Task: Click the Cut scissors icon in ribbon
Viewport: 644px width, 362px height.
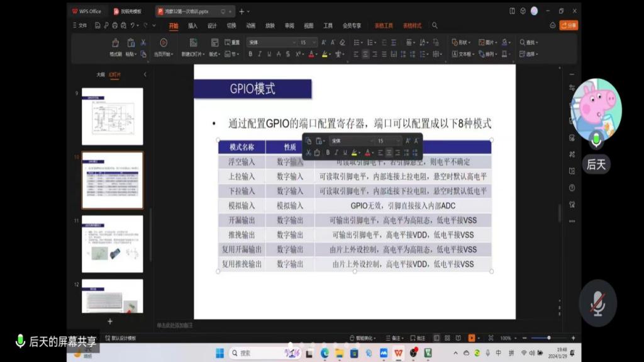Action: 143,43
